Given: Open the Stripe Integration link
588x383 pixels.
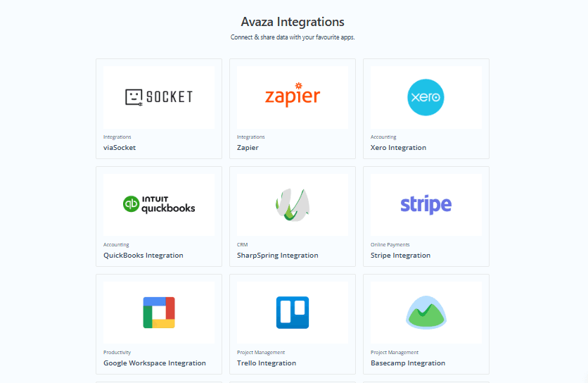Looking at the screenshot, I should [x=400, y=256].
